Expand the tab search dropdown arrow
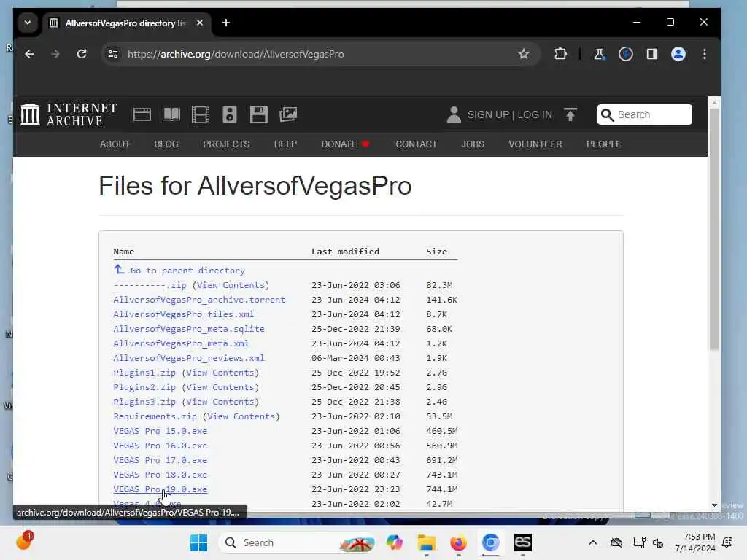The image size is (747, 560). (28, 23)
